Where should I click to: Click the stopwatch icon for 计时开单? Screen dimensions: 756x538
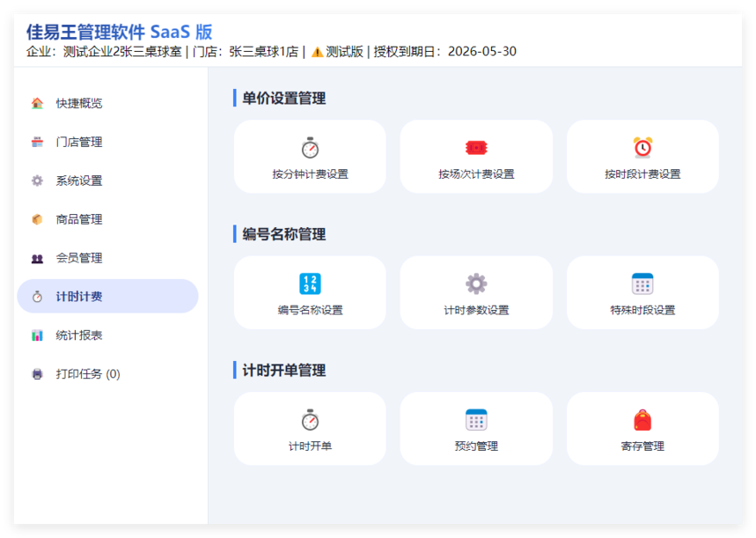pos(310,420)
